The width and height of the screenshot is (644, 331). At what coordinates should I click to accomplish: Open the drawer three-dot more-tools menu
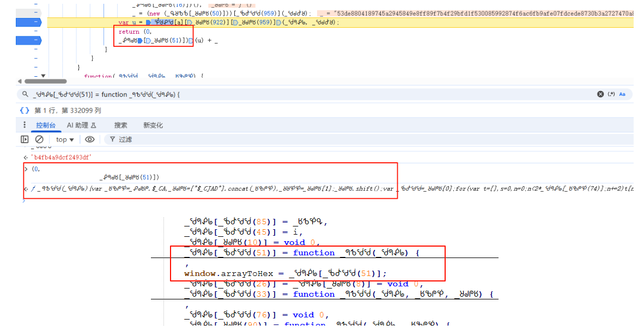pyautogui.click(x=24, y=125)
